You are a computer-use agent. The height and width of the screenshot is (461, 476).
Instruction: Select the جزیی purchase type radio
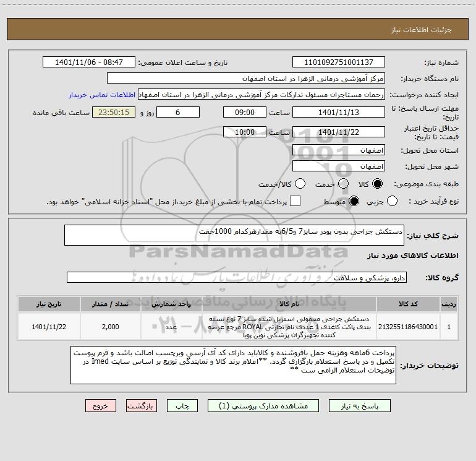pos(392,201)
